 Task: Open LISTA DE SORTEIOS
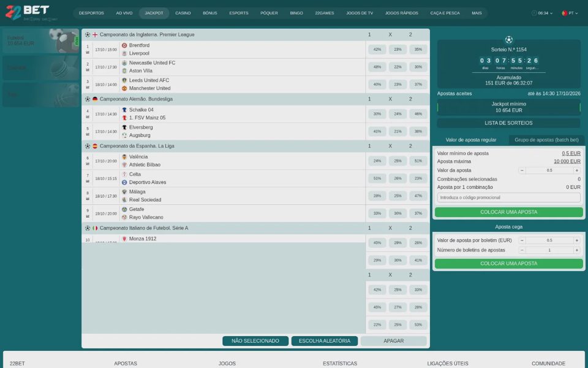508,123
